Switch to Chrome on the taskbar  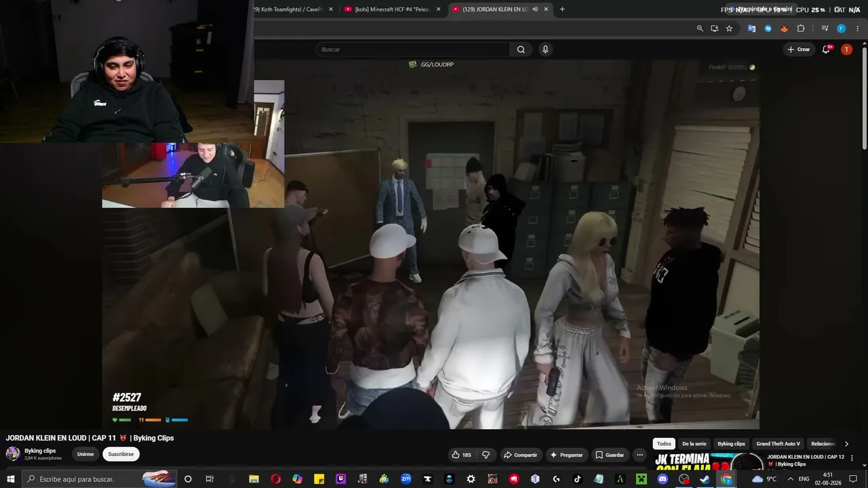tap(726, 479)
